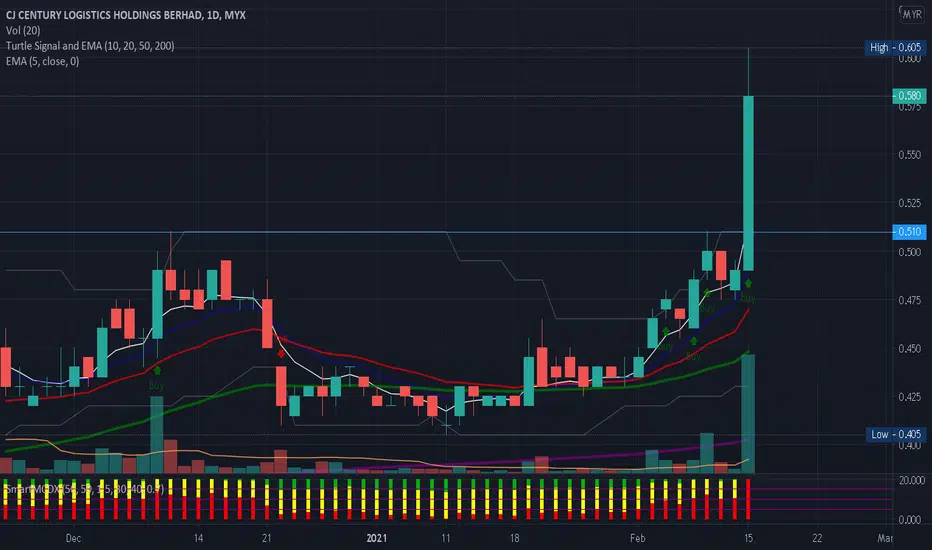Select the tallest volume bar at Feb 15
The height and width of the screenshot is (550, 932).
point(748,414)
